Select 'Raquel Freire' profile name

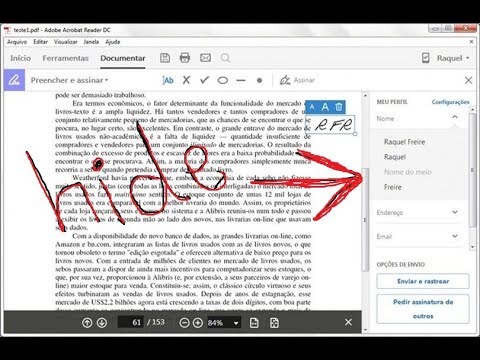[404, 142]
